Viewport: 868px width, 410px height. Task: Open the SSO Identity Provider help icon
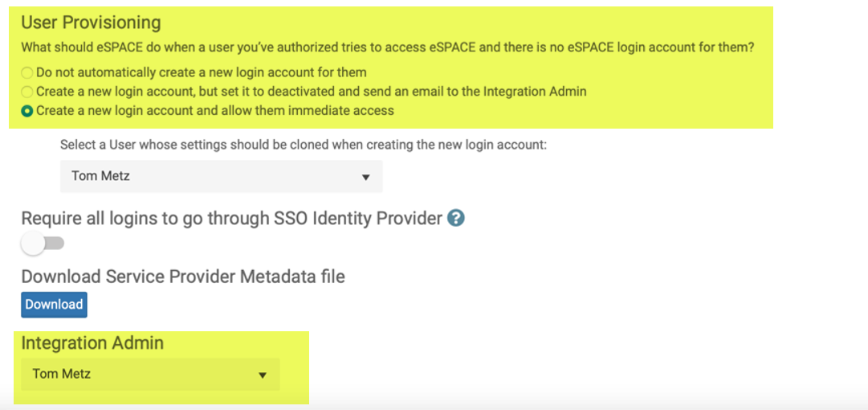point(456,218)
